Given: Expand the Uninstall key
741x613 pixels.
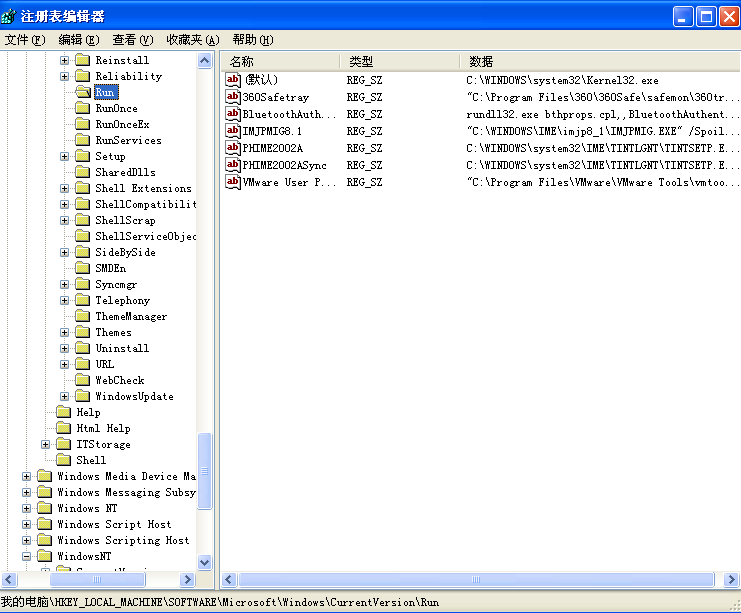Looking at the screenshot, I should click(65, 349).
